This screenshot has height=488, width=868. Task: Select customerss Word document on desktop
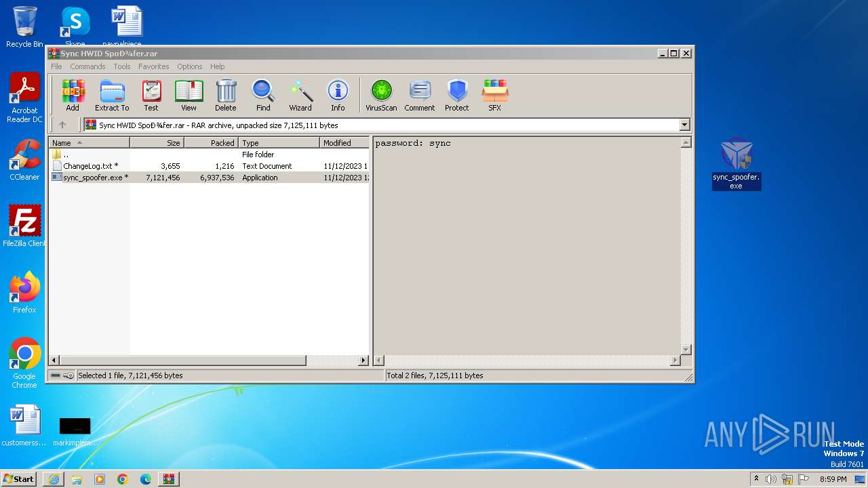[x=24, y=426]
